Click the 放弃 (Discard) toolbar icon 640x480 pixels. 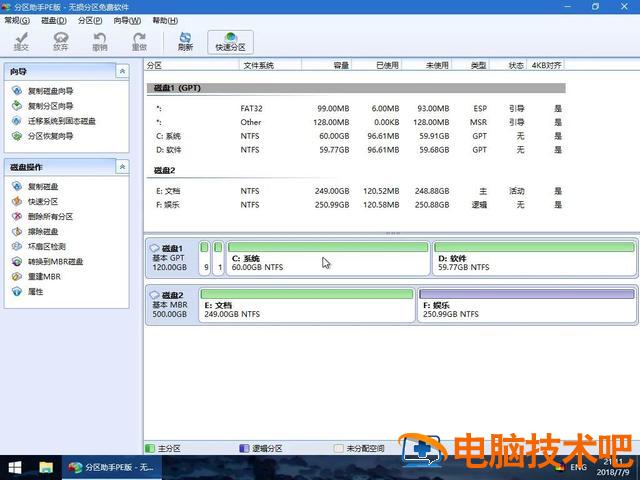61,40
